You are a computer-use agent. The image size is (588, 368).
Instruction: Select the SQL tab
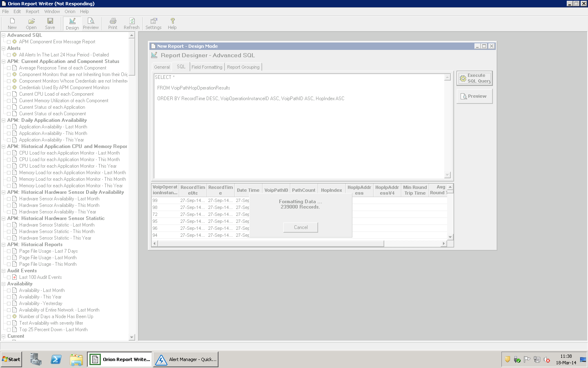pyautogui.click(x=181, y=67)
